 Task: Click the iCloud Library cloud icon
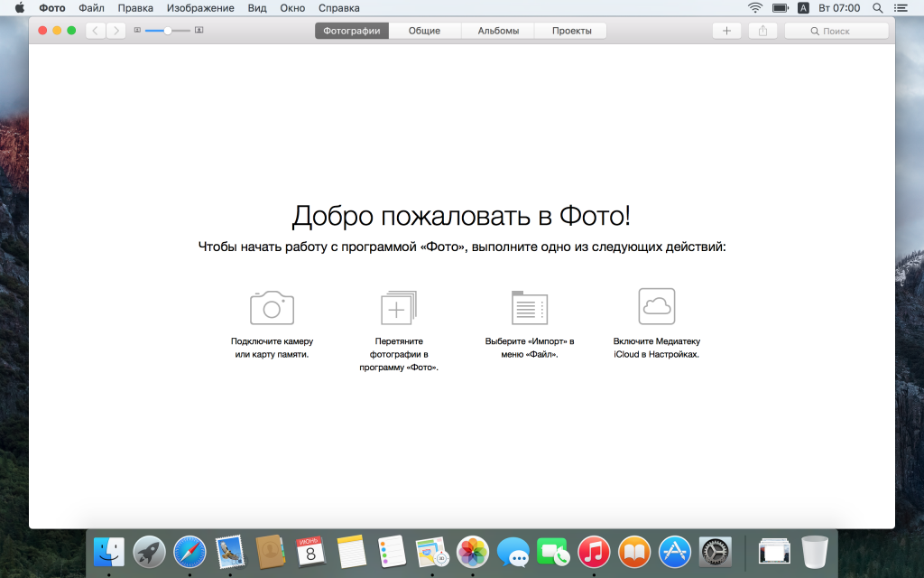(656, 306)
